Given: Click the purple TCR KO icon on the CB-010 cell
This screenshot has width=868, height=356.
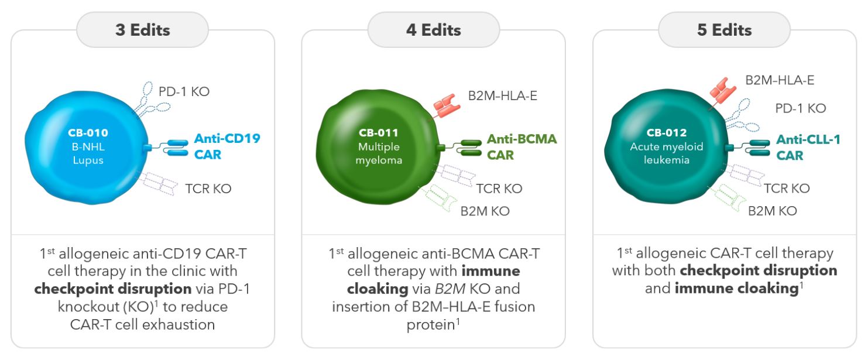Looking at the screenshot, I should [x=161, y=183].
